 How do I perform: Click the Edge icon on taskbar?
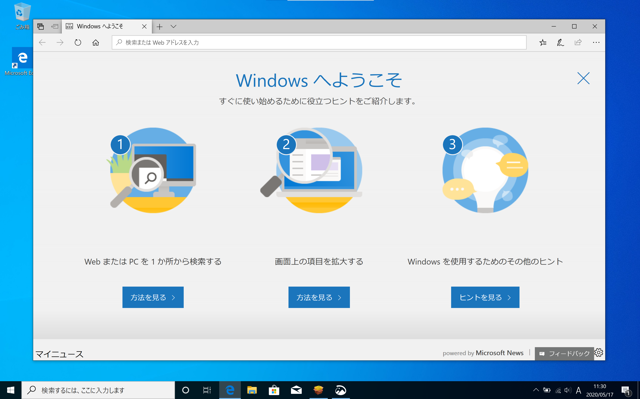point(230,390)
